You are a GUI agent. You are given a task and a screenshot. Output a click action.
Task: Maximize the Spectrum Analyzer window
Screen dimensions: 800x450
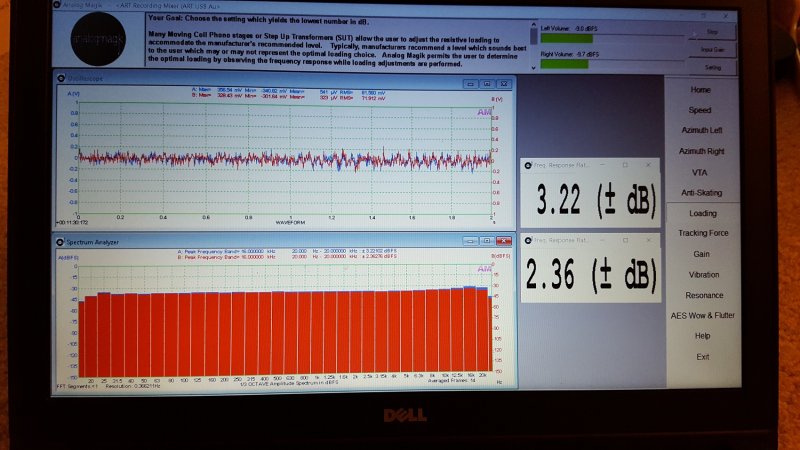pos(487,241)
